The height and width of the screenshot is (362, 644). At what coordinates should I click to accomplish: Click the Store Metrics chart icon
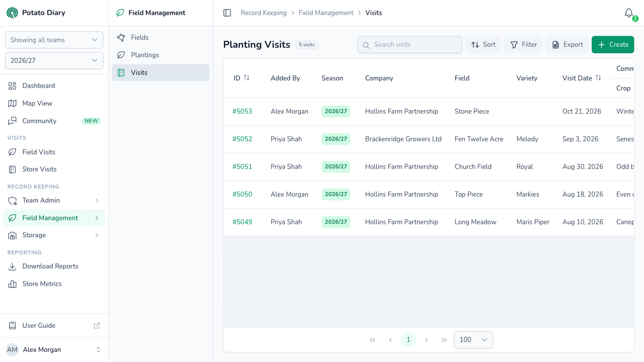[13, 284]
